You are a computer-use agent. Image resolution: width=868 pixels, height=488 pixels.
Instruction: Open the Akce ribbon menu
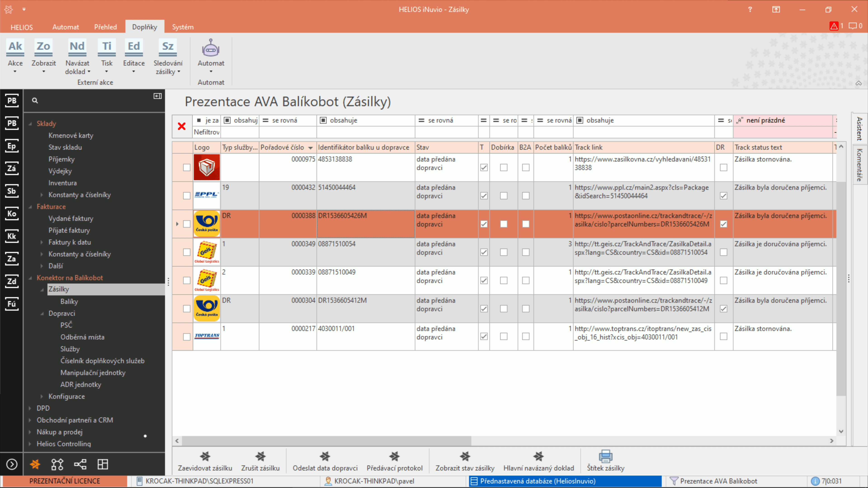(16, 57)
